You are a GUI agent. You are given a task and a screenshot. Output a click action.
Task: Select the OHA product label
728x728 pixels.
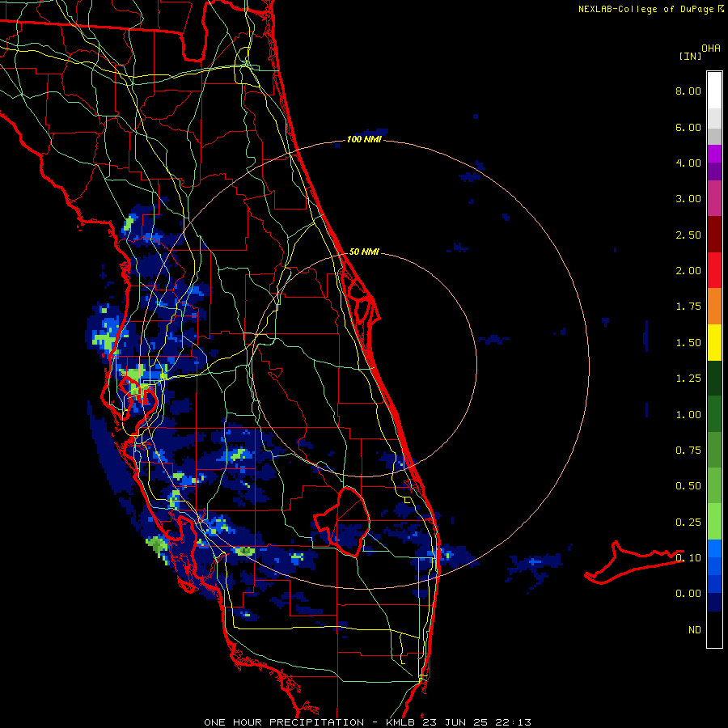[711, 48]
